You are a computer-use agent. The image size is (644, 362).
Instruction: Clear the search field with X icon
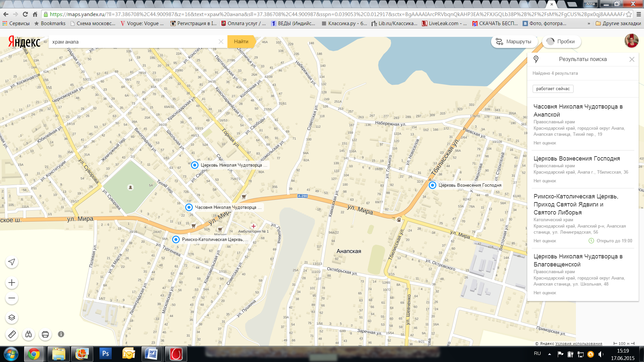point(221,42)
